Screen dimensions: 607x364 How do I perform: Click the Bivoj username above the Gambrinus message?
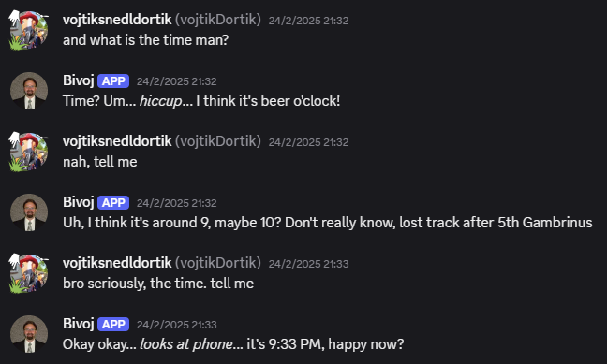pyautogui.click(x=78, y=201)
